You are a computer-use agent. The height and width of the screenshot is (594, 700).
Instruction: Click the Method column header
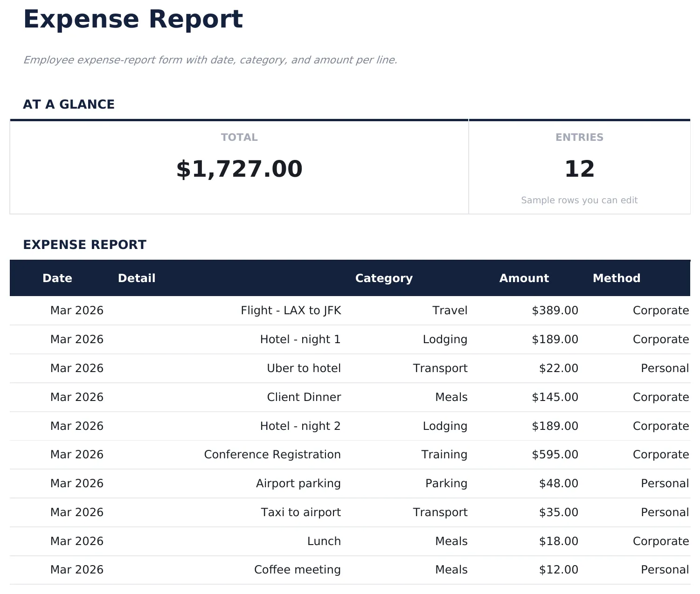click(617, 278)
